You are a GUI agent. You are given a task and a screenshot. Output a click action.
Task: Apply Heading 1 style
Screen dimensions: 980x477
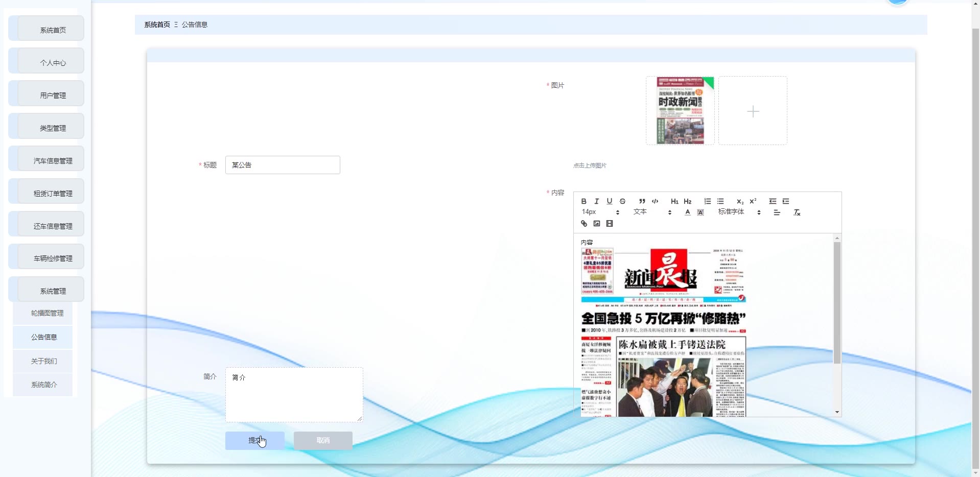tap(674, 201)
